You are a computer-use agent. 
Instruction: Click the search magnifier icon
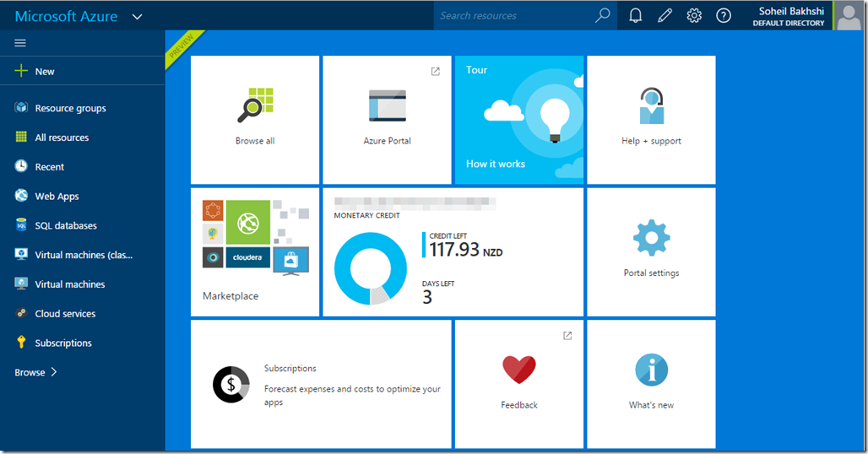click(x=602, y=15)
